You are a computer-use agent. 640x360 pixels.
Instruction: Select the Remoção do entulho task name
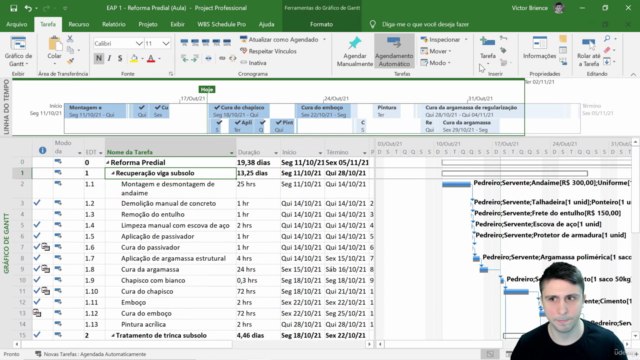[153, 214]
